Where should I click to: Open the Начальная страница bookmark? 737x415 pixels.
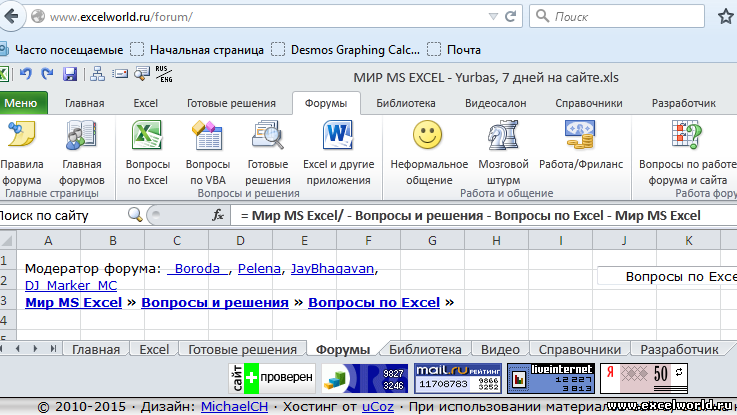coord(197,50)
